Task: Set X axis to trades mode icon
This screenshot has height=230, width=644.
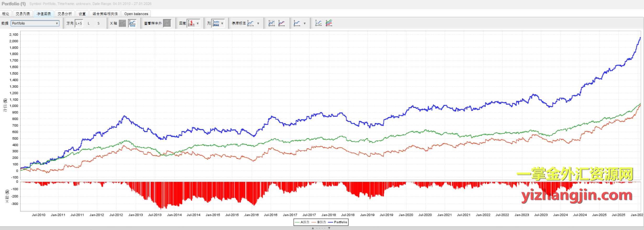Action: (x=122, y=23)
